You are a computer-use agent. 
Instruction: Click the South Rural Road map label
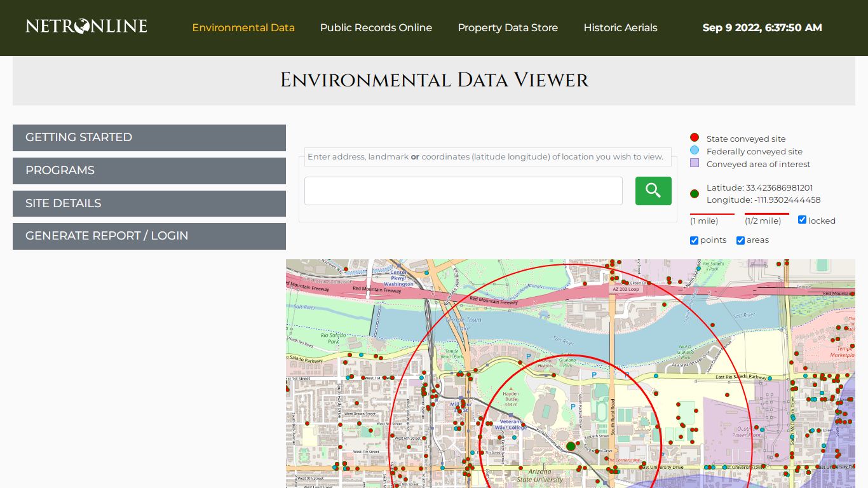point(613,417)
